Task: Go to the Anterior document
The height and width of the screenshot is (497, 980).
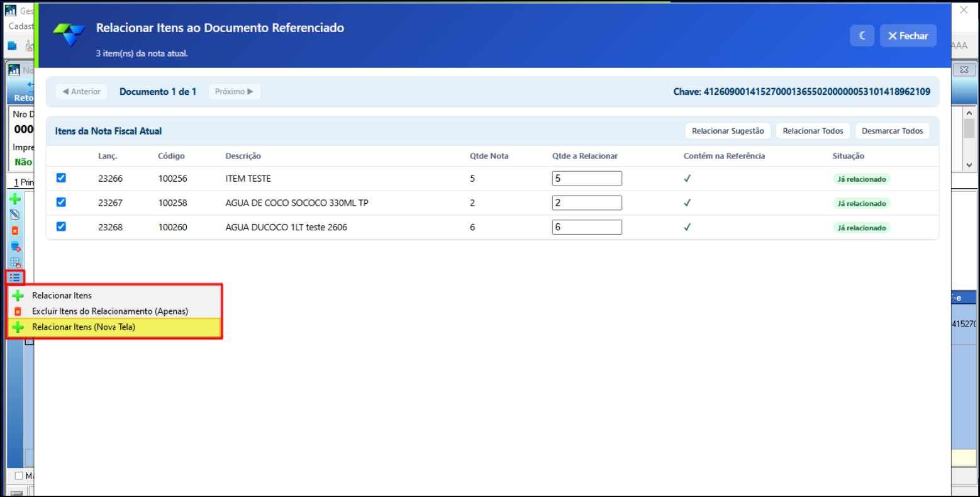Action: point(82,91)
